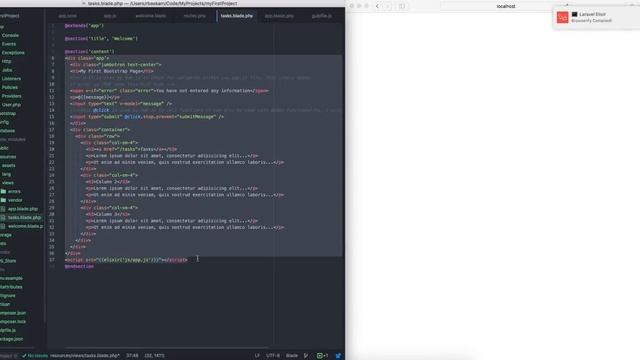Select Console folder in project tree
The width and height of the screenshot is (640, 360).
[10, 36]
